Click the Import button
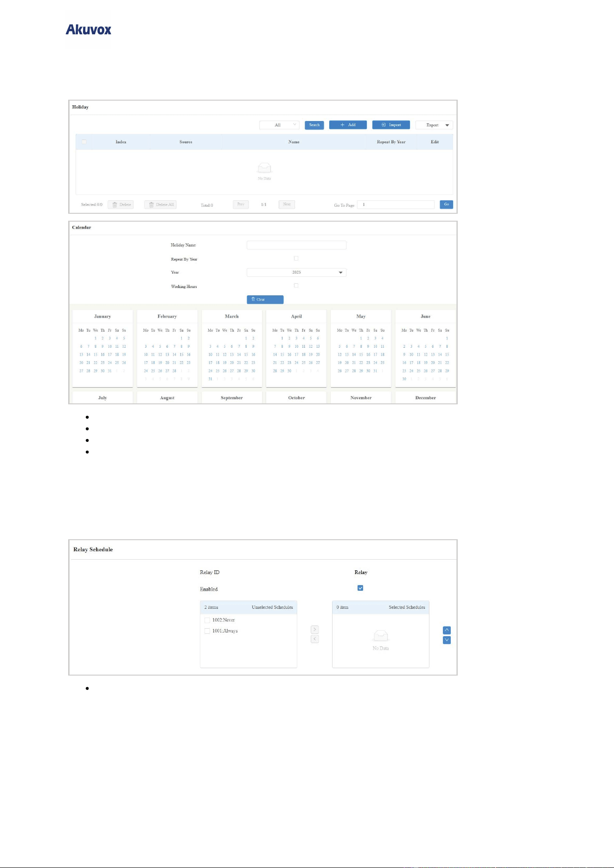 (391, 125)
